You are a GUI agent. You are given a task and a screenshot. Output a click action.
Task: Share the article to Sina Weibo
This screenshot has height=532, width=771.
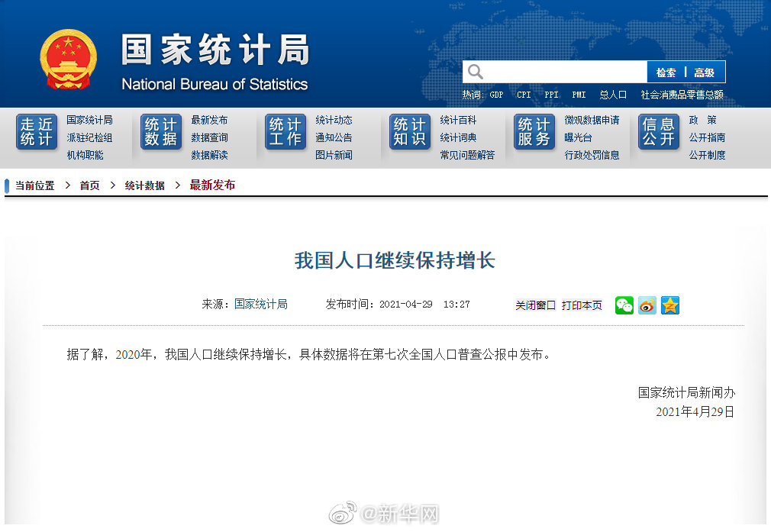point(647,305)
